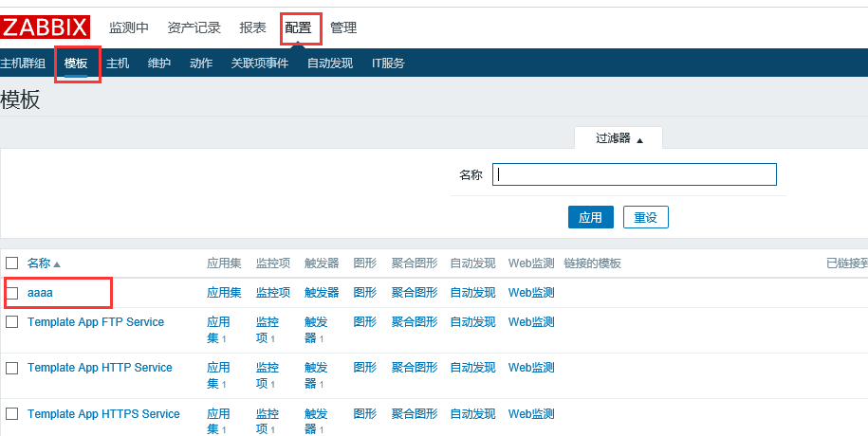Image resolution: width=868 pixels, height=436 pixels.
Task: Open 应用集 for Template App HTTP Service
Action: 217,375
